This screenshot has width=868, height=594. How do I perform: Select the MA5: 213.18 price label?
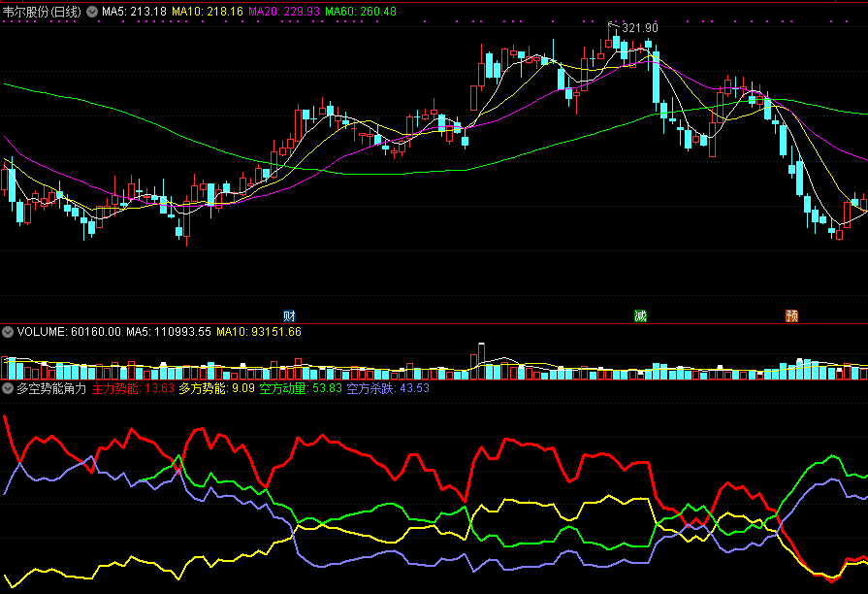[x=134, y=12]
